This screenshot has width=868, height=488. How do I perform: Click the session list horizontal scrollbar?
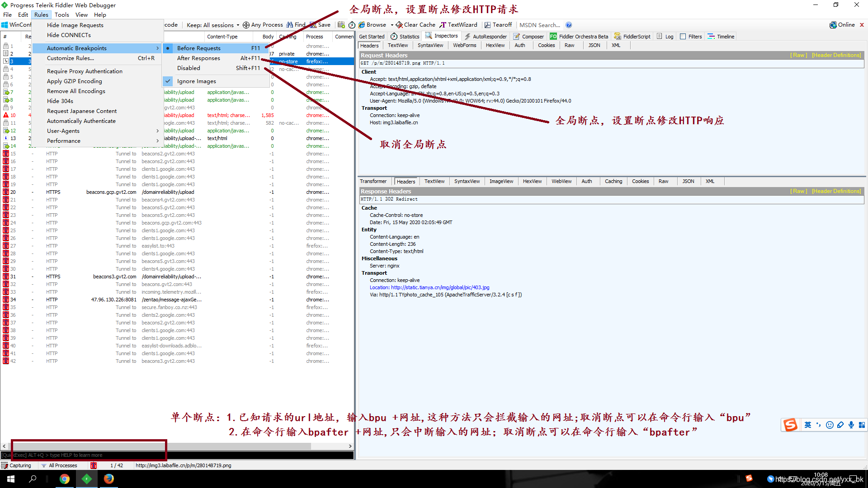click(160, 446)
